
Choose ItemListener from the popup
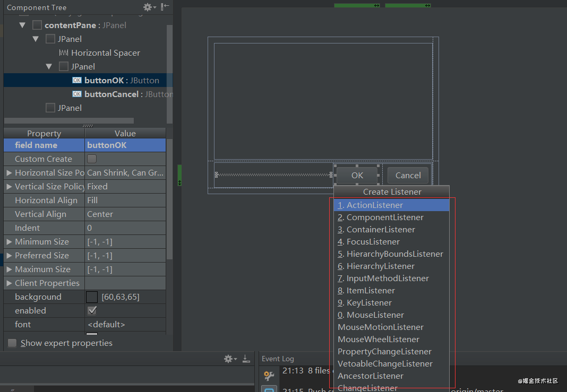[391, 291]
